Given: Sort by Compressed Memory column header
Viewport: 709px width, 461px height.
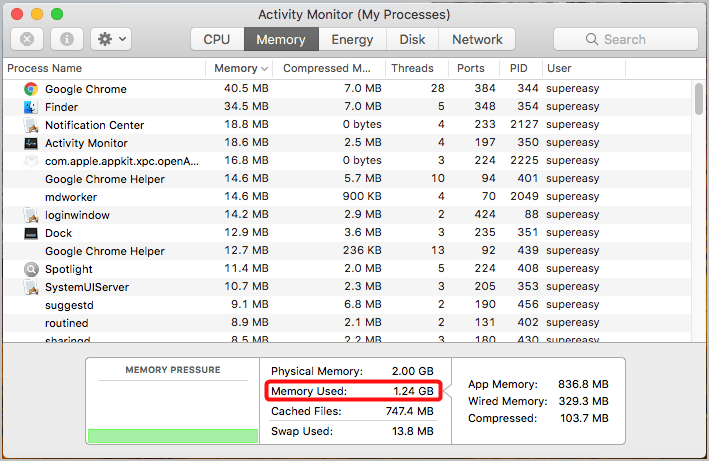Looking at the screenshot, I should (327, 68).
